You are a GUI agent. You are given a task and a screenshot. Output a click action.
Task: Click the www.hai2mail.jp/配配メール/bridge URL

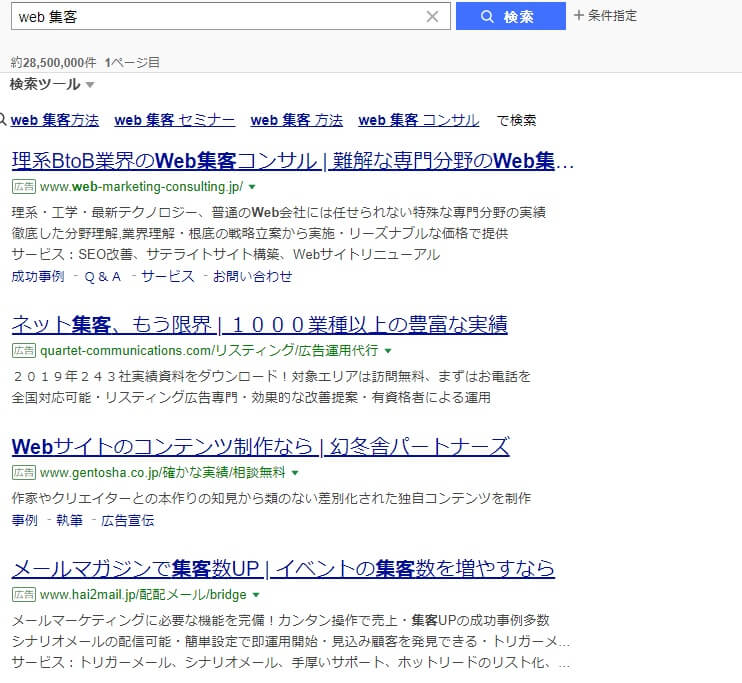143,594
